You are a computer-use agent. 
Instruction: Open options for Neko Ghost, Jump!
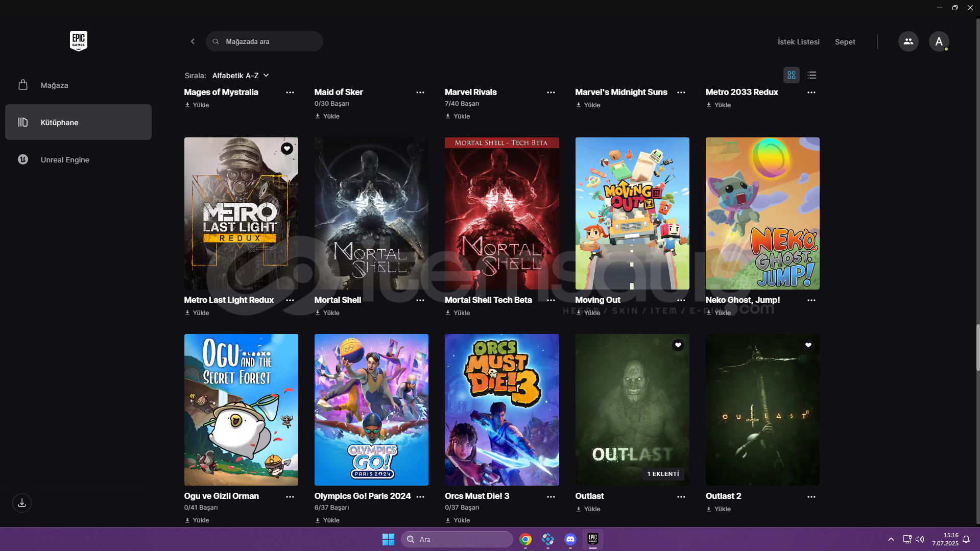click(x=811, y=300)
